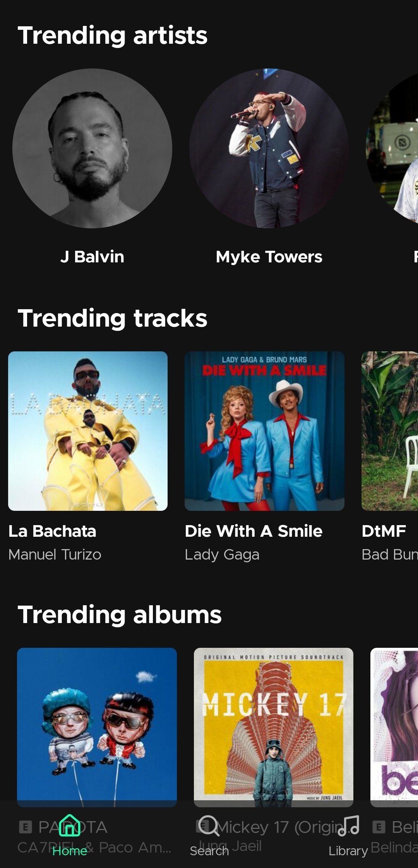Tap Die With A Smile title
Viewport: 418px width, 868px height.
254,531
